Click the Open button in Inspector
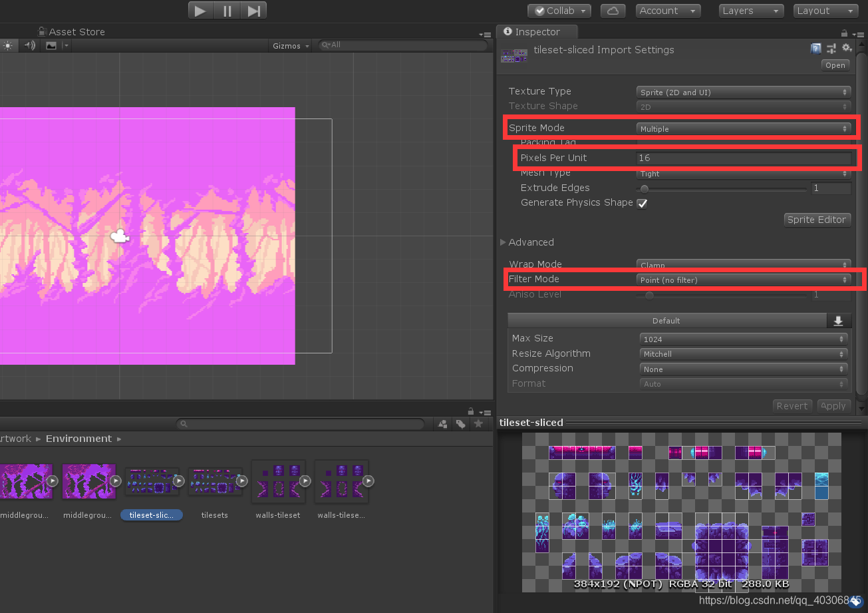This screenshot has height=613, width=868. click(x=835, y=65)
